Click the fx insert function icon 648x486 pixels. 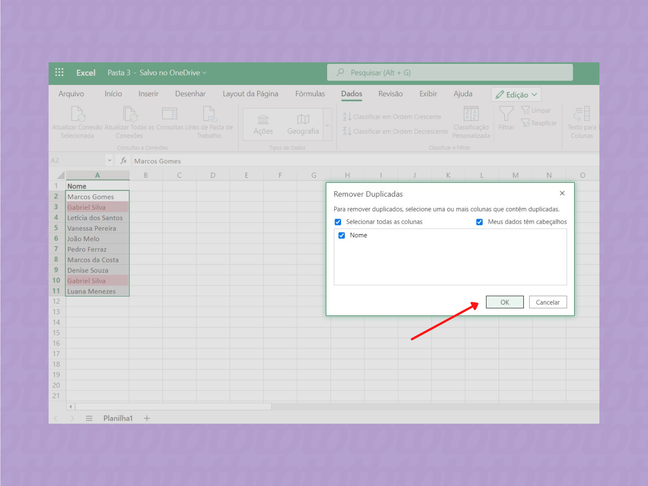click(123, 160)
